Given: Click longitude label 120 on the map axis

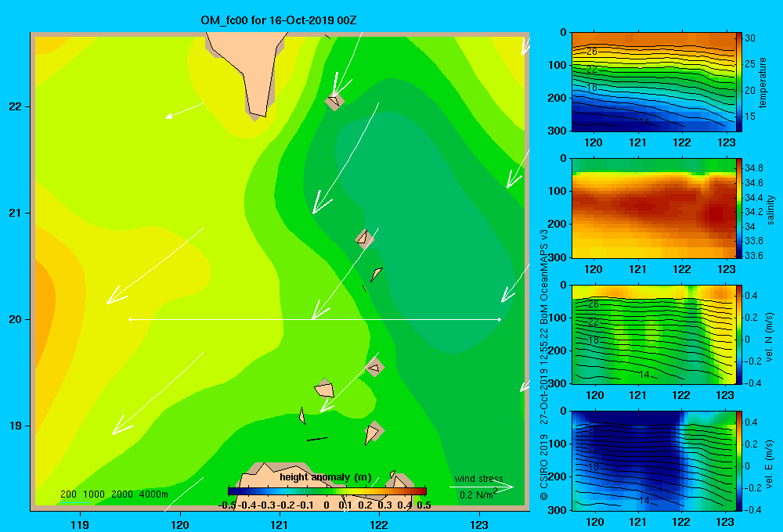Looking at the screenshot, I should click(x=180, y=524).
